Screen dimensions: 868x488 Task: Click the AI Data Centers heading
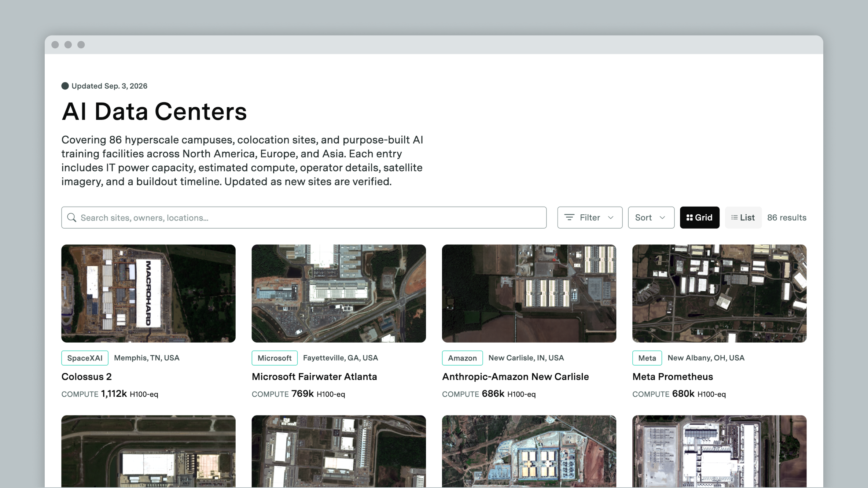tap(154, 111)
